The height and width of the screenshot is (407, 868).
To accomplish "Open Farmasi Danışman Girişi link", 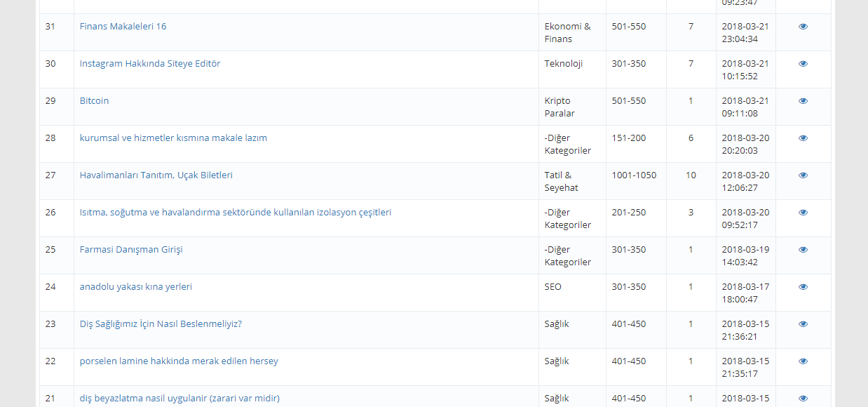I will pos(131,250).
